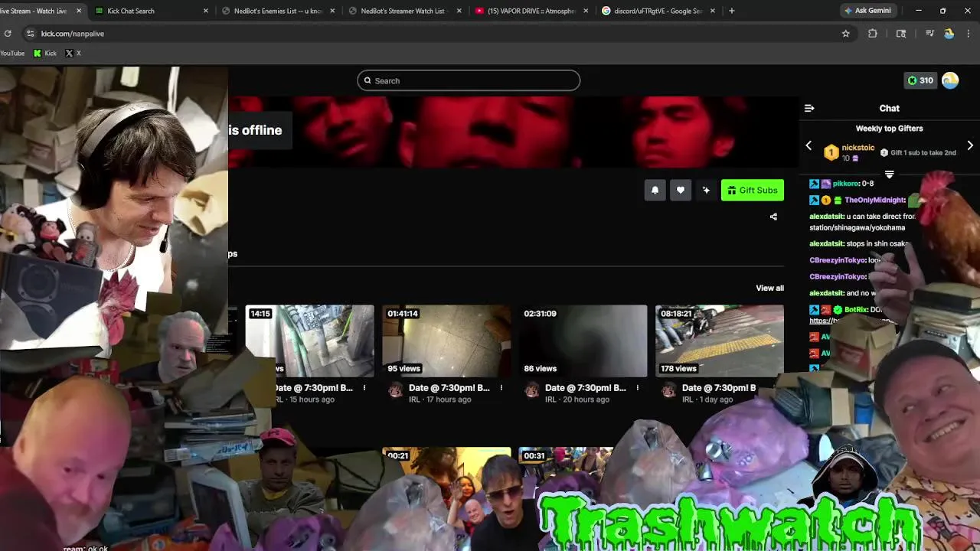Click "95 views" label on video
Viewport: 980px width, 551px height.
[x=404, y=369]
